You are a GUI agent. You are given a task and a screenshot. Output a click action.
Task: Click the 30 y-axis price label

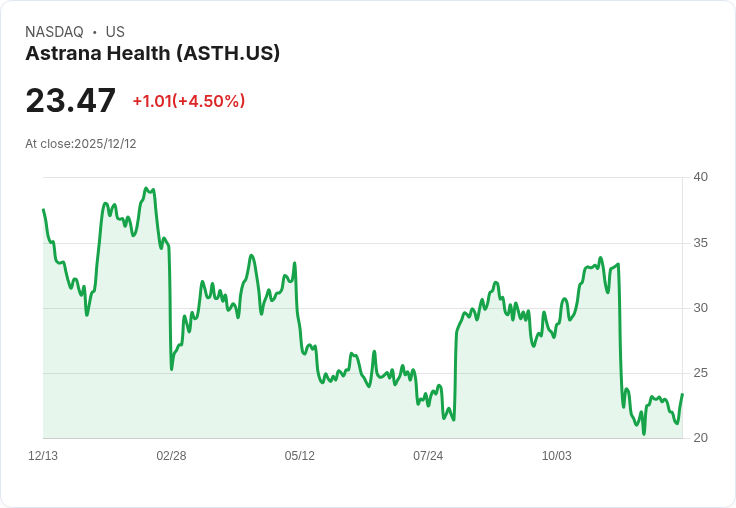pos(700,308)
